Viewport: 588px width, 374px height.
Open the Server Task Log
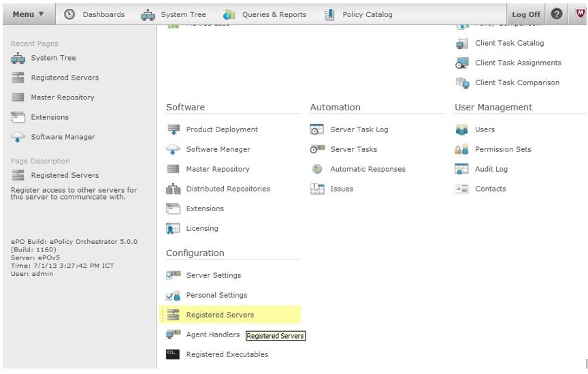tap(359, 129)
